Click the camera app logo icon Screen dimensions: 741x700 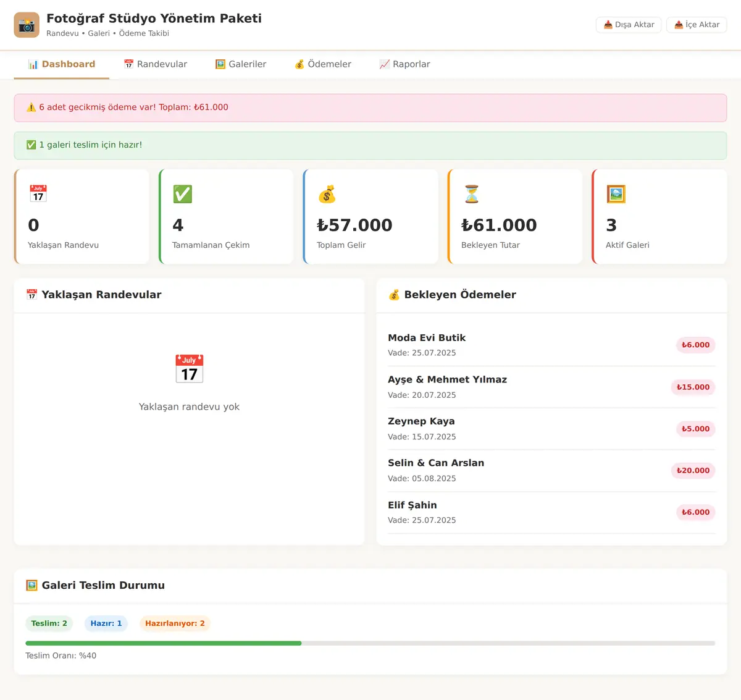tap(27, 25)
